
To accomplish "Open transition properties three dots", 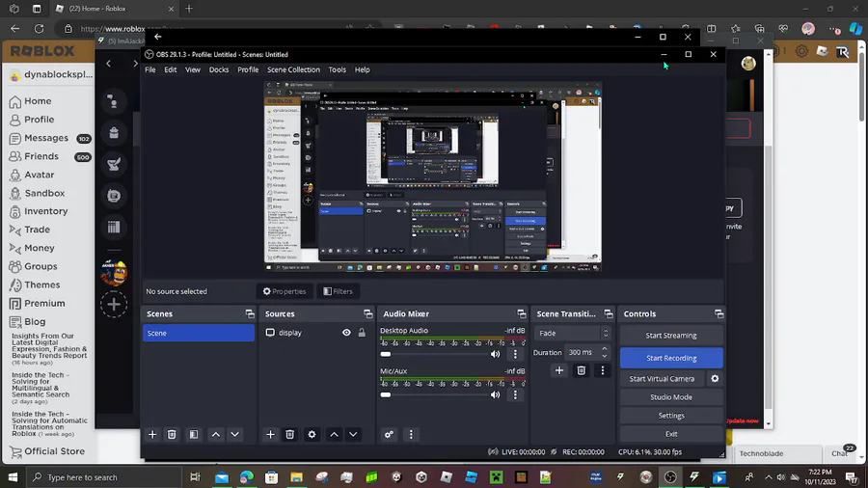I will click(x=603, y=370).
